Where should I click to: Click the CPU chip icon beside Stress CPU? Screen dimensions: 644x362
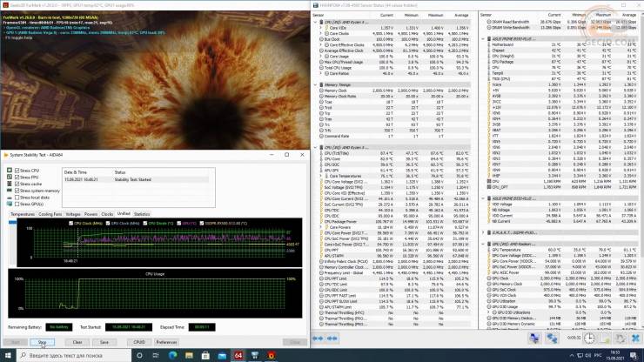click(10, 170)
